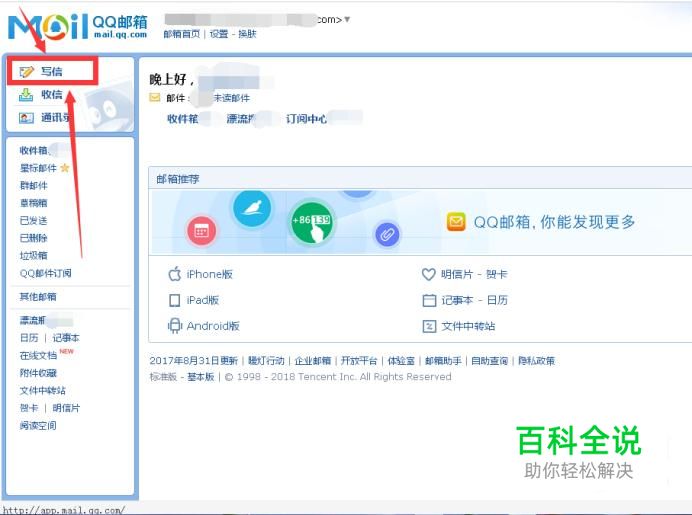The height and width of the screenshot is (515, 692).
Task: Open 设置 settings link
Action: point(218,34)
